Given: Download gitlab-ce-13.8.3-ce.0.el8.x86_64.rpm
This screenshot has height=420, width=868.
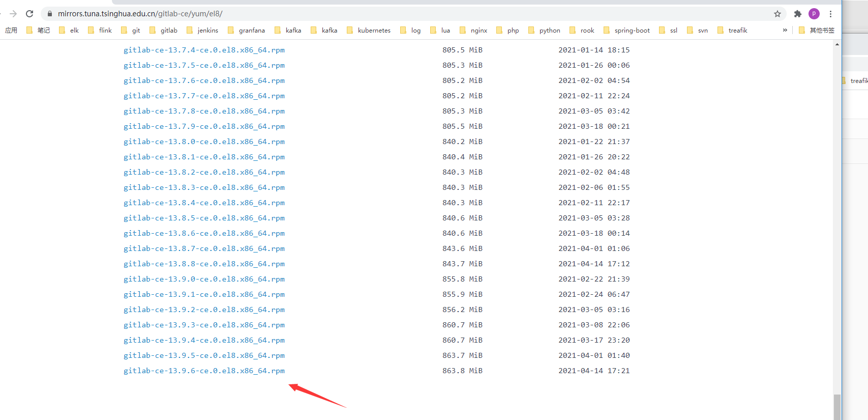Looking at the screenshot, I should pos(204,187).
